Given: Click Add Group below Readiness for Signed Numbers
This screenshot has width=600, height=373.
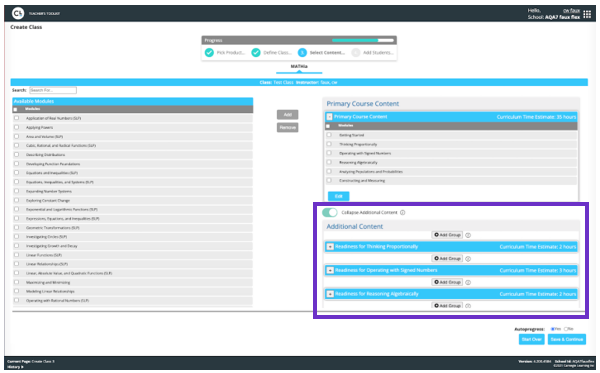Looking at the screenshot, I should [x=447, y=282].
